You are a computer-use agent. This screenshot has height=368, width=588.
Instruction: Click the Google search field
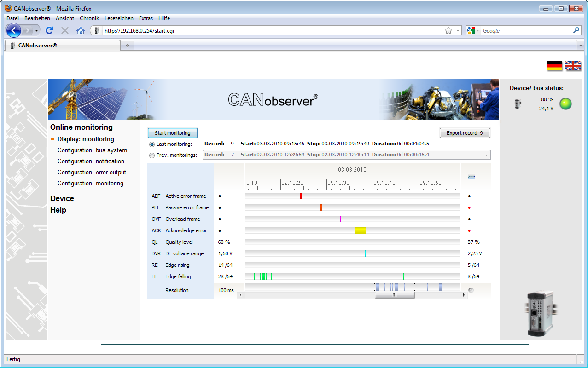coord(526,31)
